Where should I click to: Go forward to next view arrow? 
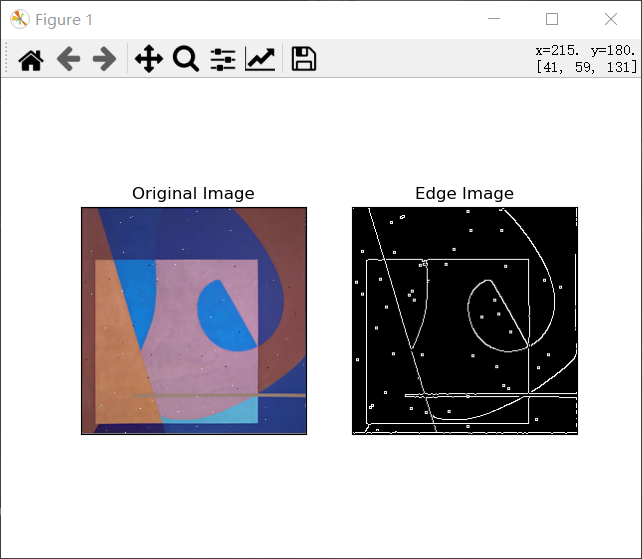click(105, 59)
